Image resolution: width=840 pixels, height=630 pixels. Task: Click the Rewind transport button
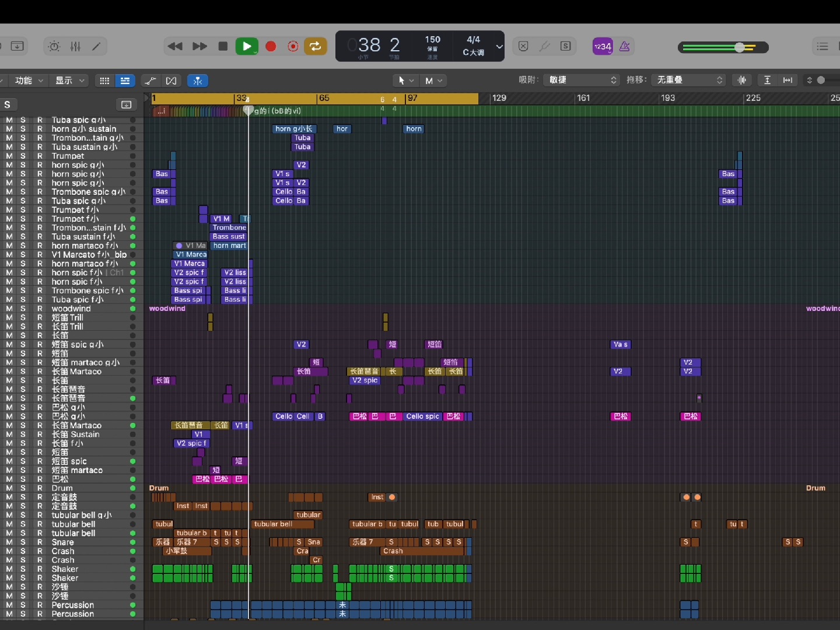[x=175, y=46]
